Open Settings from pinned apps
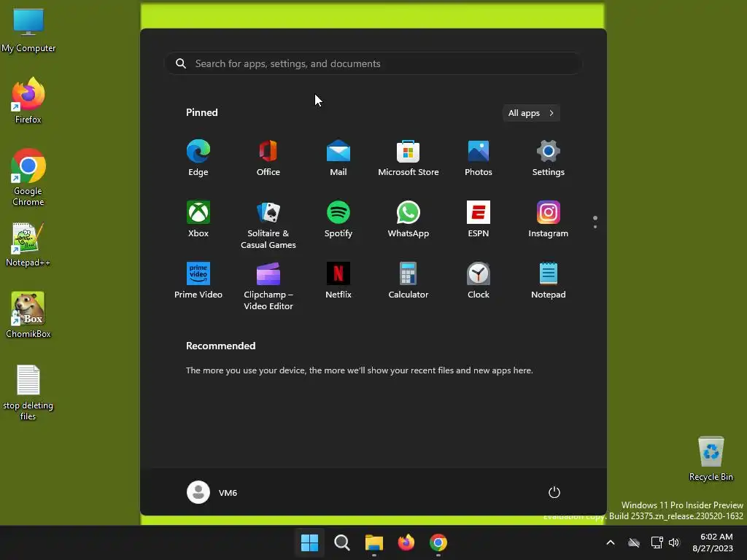The height and width of the screenshot is (560, 747). [x=549, y=157]
